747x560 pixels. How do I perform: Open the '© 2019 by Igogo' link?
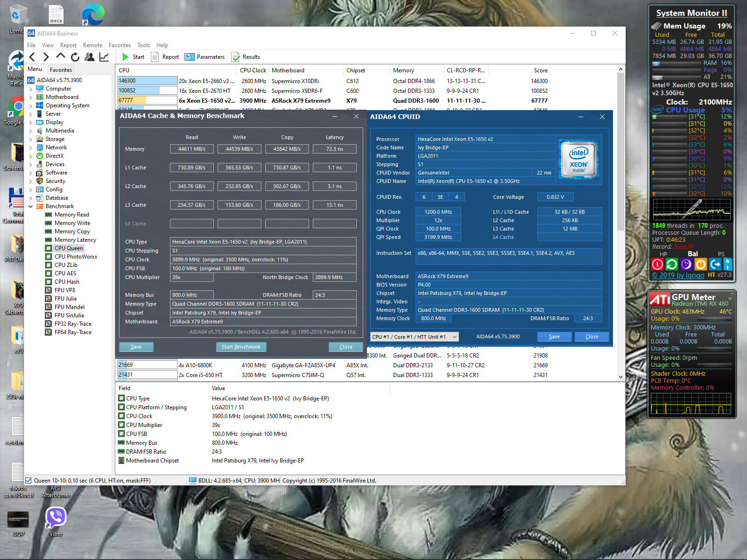678,275
